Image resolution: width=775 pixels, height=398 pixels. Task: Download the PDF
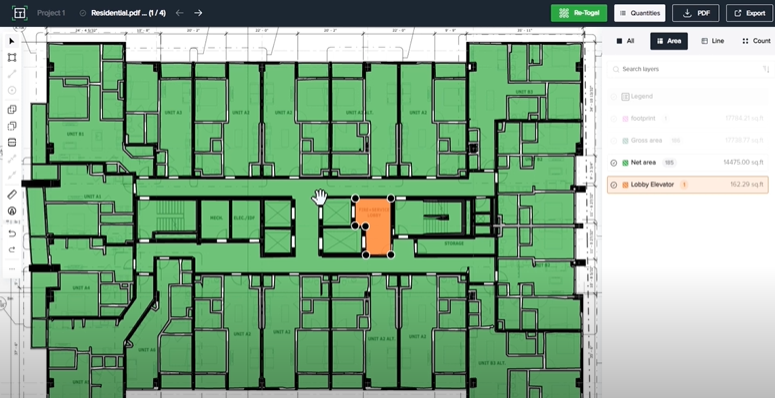695,13
